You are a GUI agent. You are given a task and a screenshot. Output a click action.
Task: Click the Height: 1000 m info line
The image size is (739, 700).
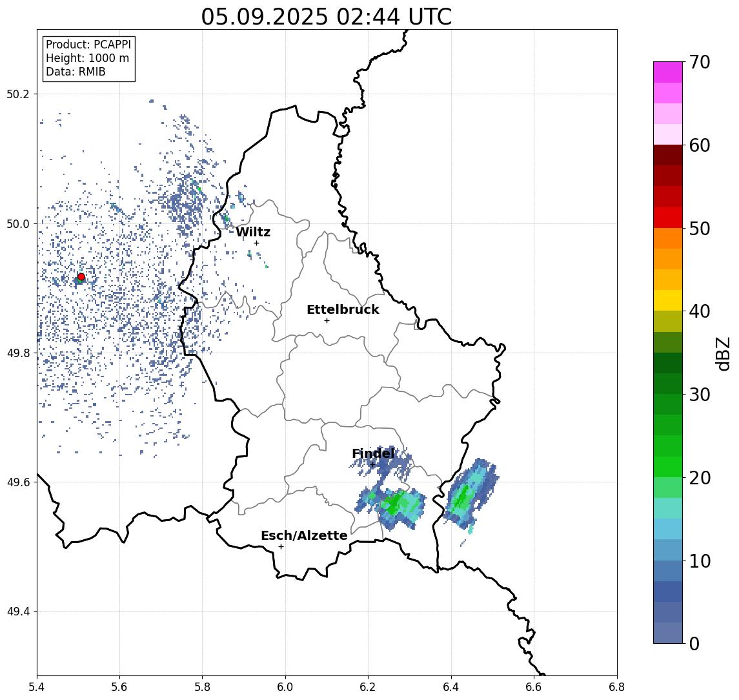pyautogui.click(x=87, y=58)
